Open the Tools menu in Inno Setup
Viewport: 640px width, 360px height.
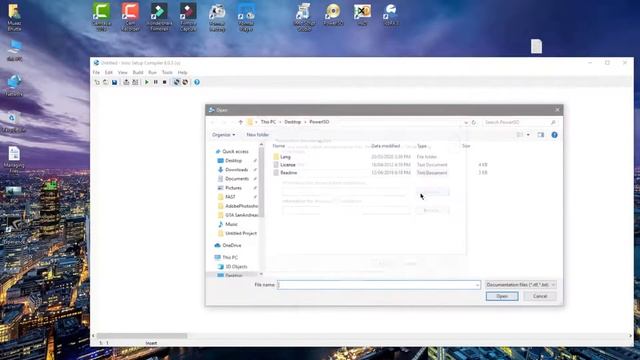(167, 72)
